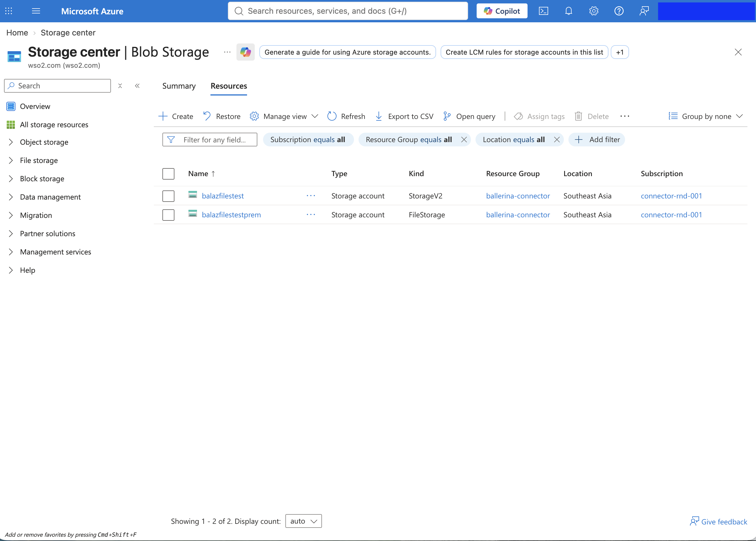The width and height of the screenshot is (756, 541).
Task: Sort by the Name column header
Action: pos(202,174)
